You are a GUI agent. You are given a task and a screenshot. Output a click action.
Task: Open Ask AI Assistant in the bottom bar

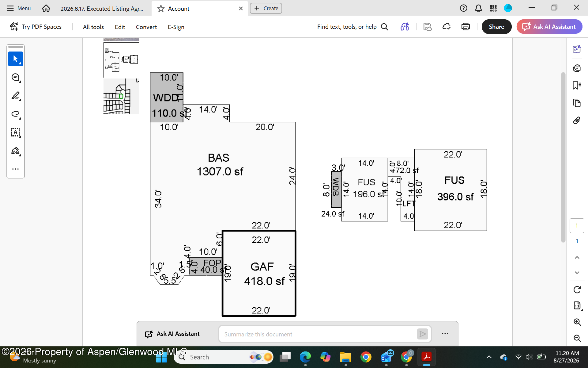click(172, 334)
